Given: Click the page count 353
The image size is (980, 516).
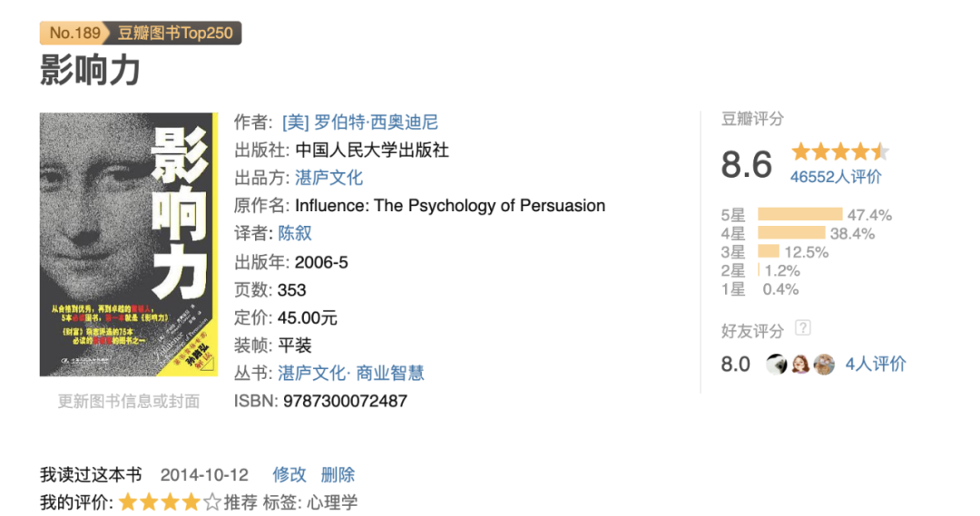Looking at the screenshot, I should tap(292, 290).
